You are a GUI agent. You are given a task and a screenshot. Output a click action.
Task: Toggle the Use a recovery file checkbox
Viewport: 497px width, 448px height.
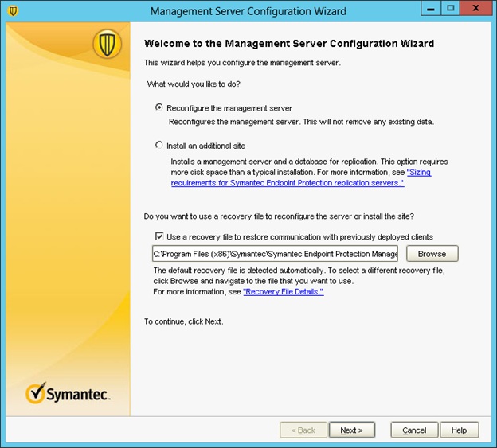click(x=160, y=236)
